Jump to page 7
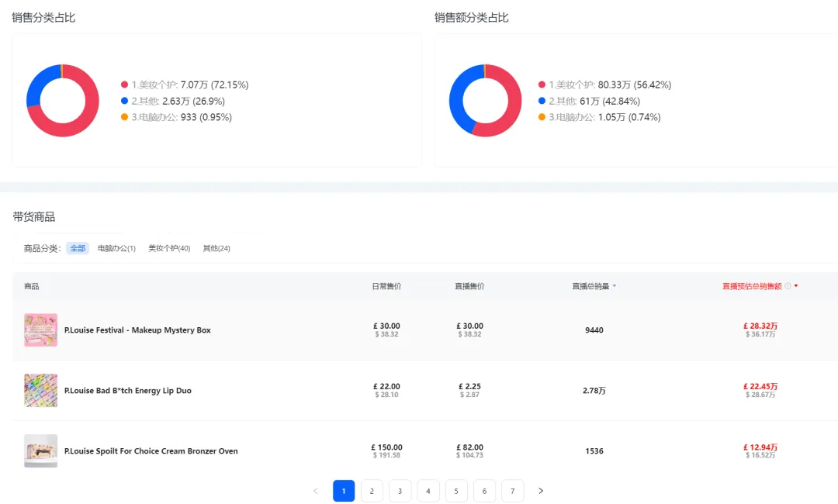Screen dimensions: 838x504 [x=513, y=491]
